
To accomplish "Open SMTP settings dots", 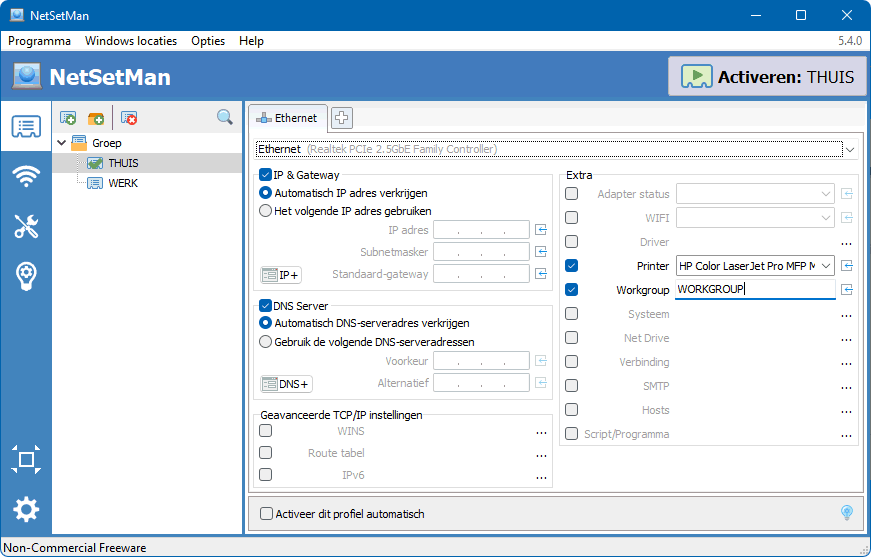I will tap(846, 388).
